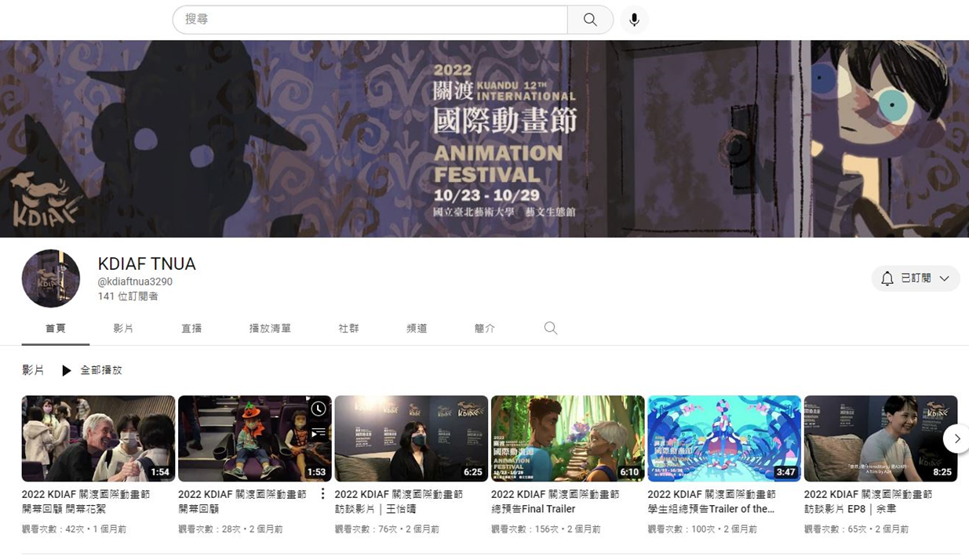Screen dimensions: 969x560
Task: Add 開幕回顧 video to queue
Action: pyautogui.click(x=318, y=432)
